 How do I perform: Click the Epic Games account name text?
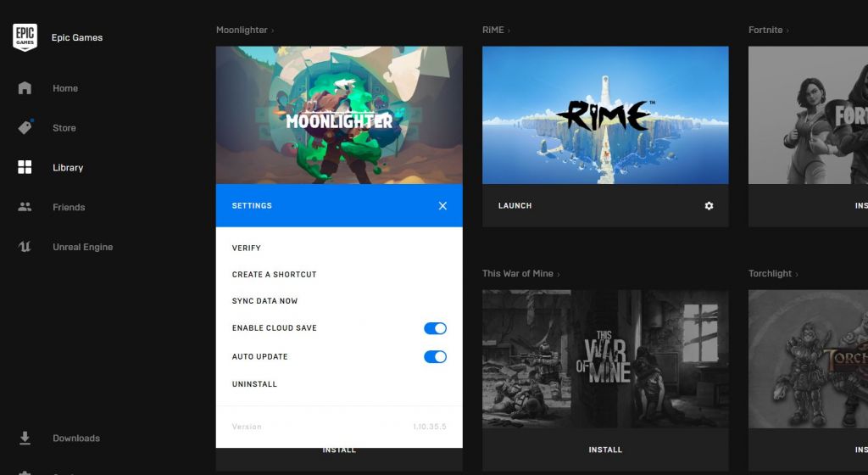pos(77,37)
